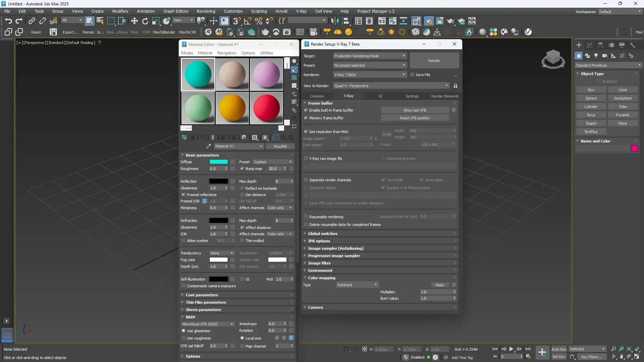Click the cyan Diffuse color swatch
Viewport: 644px width, 362px height.
click(218, 162)
